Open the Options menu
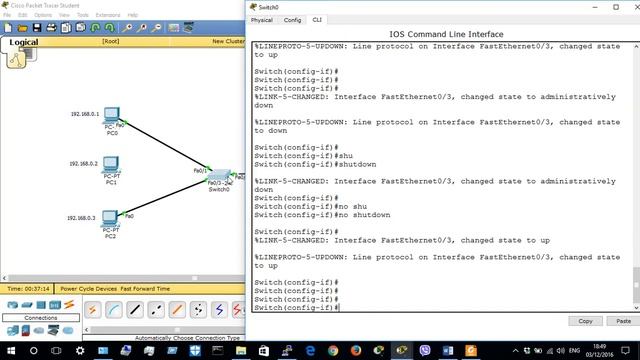This screenshot has width=640, height=360. pyautogui.click(x=43, y=15)
